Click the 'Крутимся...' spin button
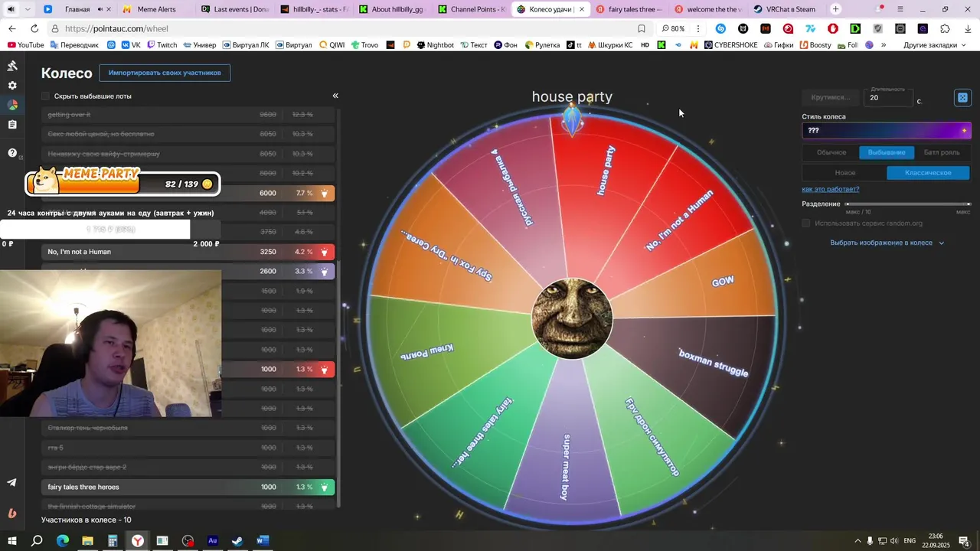This screenshot has width=980, height=551. point(831,97)
